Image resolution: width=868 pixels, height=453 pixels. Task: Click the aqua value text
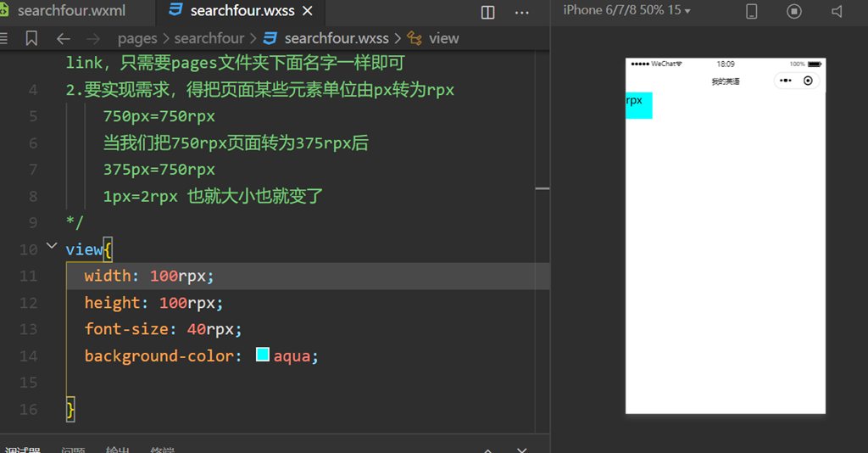click(292, 356)
